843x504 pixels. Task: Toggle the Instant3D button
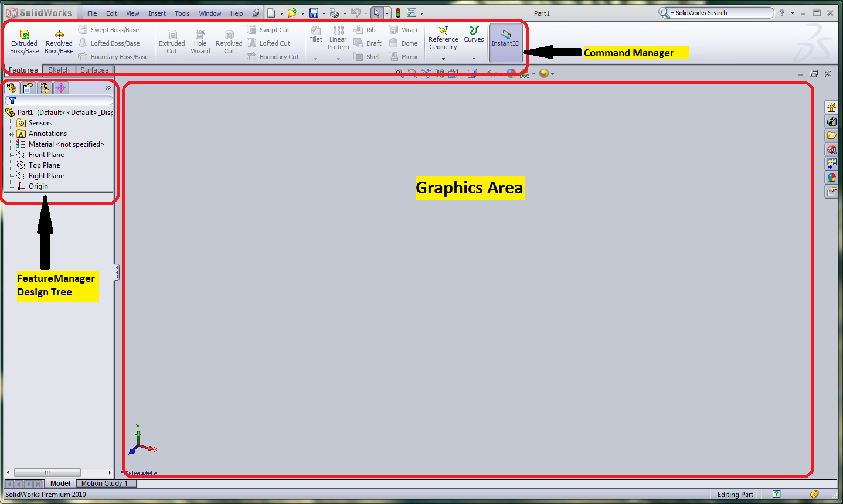(505, 43)
